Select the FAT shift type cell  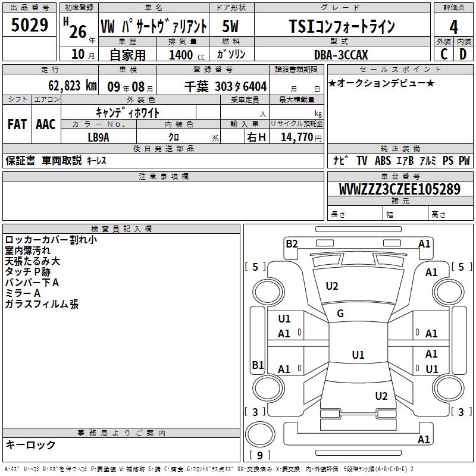(x=17, y=124)
